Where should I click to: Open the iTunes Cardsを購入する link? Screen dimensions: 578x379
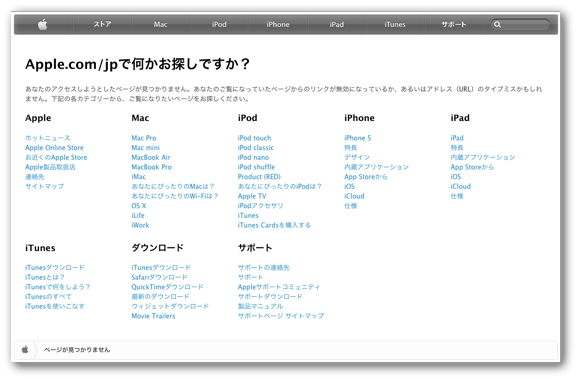(x=274, y=225)
